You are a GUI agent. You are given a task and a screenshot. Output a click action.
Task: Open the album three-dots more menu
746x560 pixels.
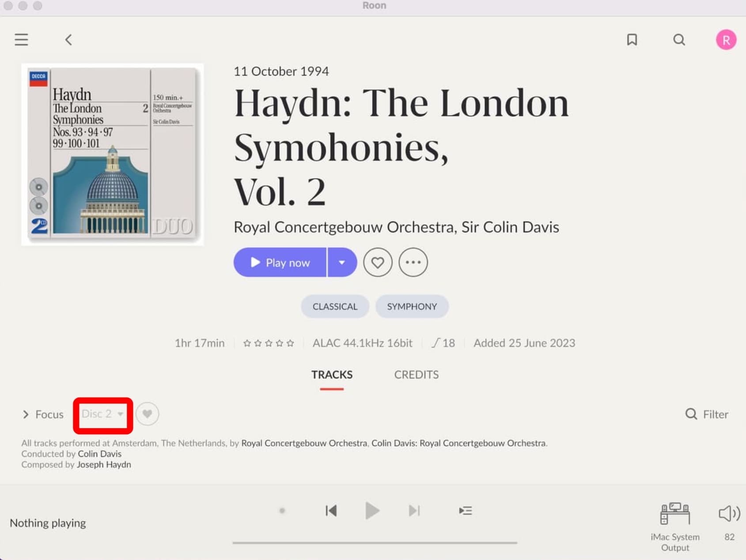click(413, 263)
